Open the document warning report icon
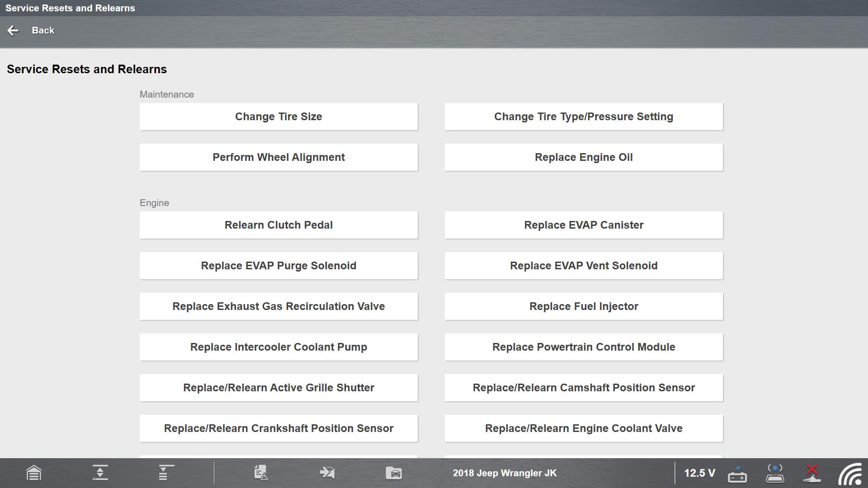 (x=261, y=473)
